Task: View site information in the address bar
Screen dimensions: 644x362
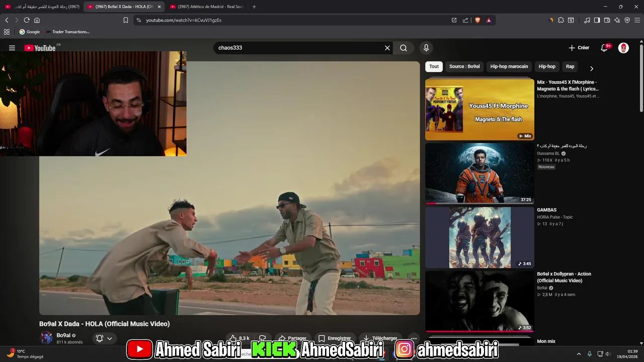Action: 139,20
